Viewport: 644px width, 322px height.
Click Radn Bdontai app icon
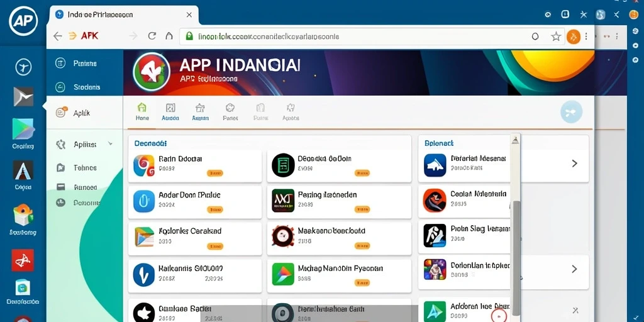point(144,166)
